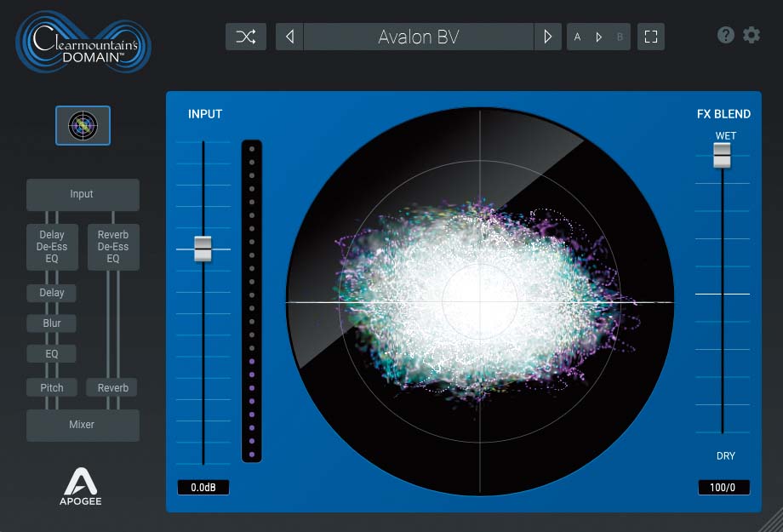The image size is (783, 532).
Task: Open the Input module
Action: point(83,194)
